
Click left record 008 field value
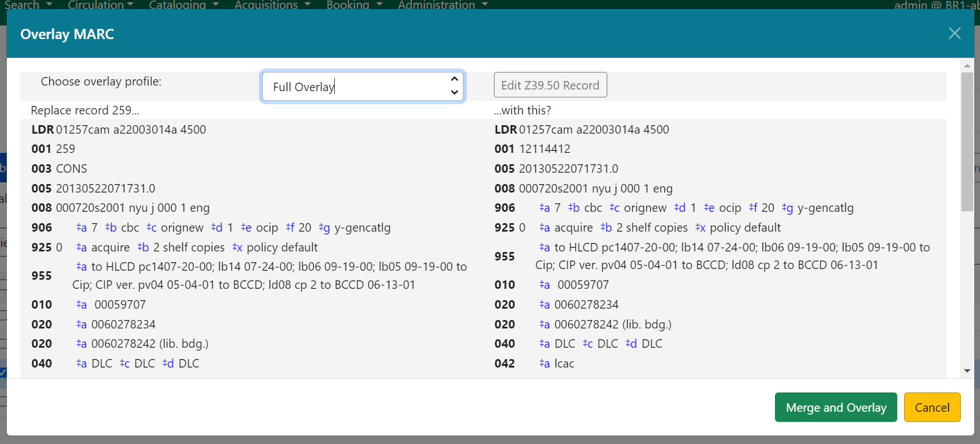[x=133, y=208]
